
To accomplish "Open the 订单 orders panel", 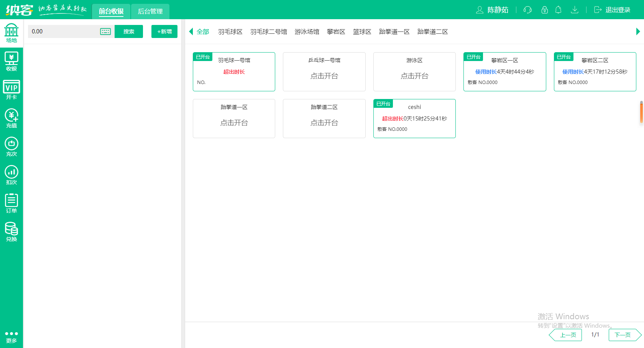I will point(11,202).
